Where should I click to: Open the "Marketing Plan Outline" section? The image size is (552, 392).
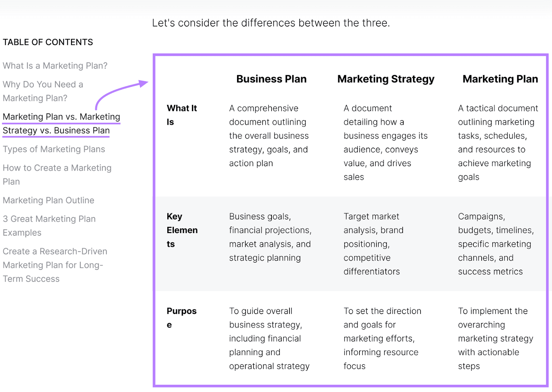(x=48, y=200)
